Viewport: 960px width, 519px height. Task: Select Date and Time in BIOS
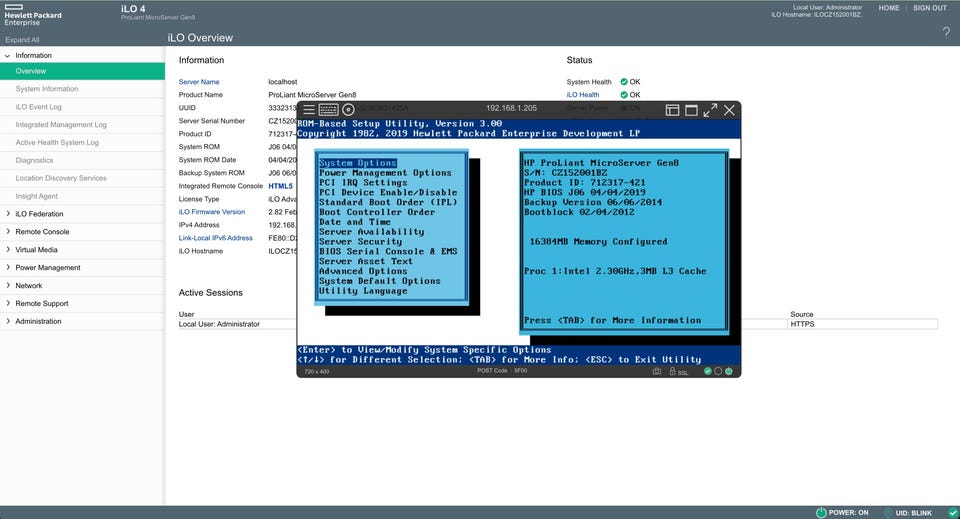(355, 222)
